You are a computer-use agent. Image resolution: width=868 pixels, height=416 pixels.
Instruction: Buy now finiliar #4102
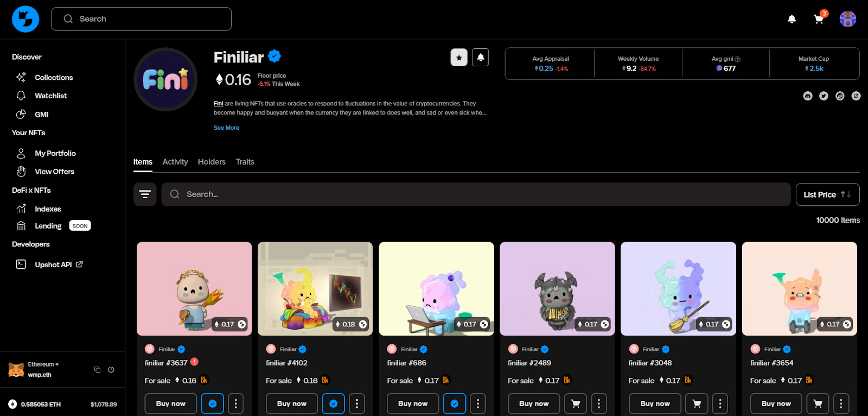coord(292,404)
